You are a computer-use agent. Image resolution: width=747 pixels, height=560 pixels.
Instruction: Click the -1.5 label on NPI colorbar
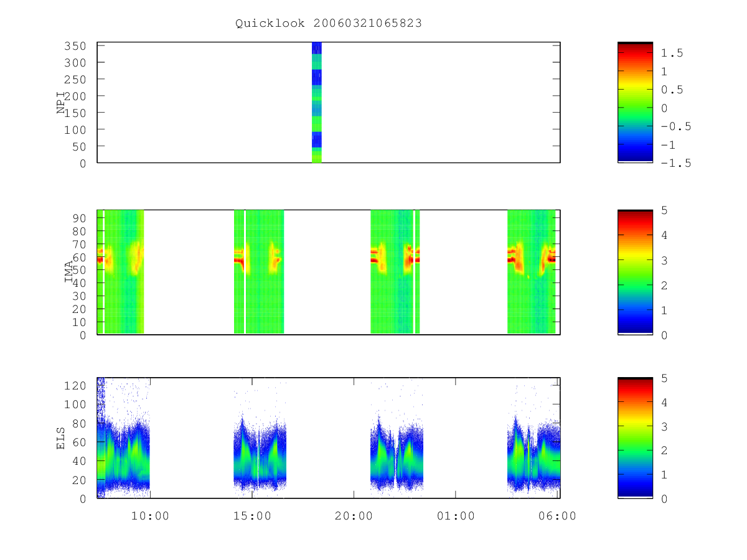click(676, 163)
